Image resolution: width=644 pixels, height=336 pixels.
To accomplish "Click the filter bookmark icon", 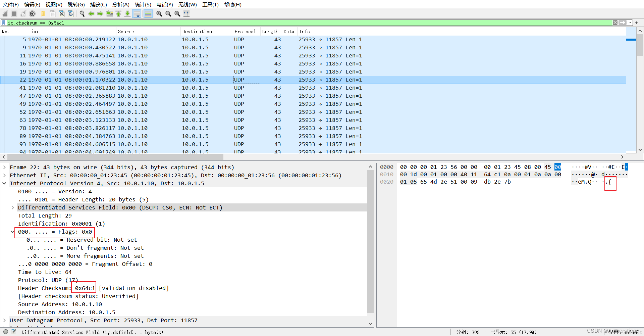I will (x=4, y=22).
